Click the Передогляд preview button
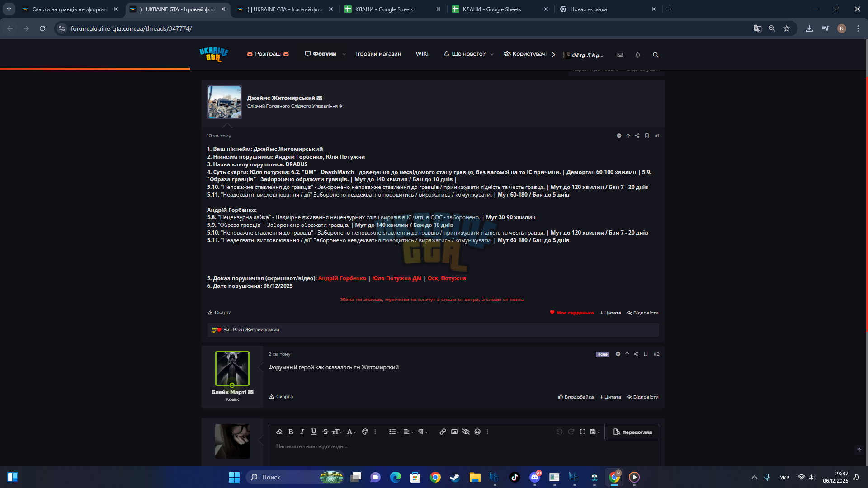 [x=632, y=432]
